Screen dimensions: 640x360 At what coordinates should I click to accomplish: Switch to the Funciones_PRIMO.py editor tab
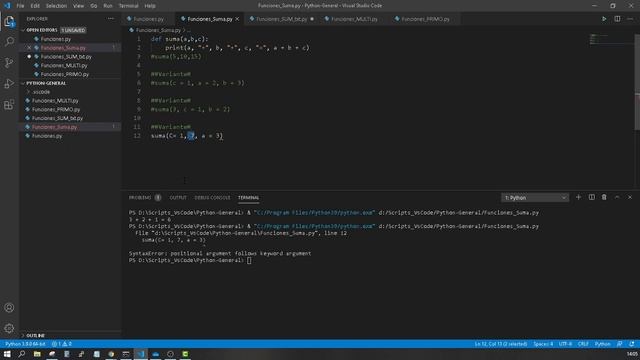point(425,19)
